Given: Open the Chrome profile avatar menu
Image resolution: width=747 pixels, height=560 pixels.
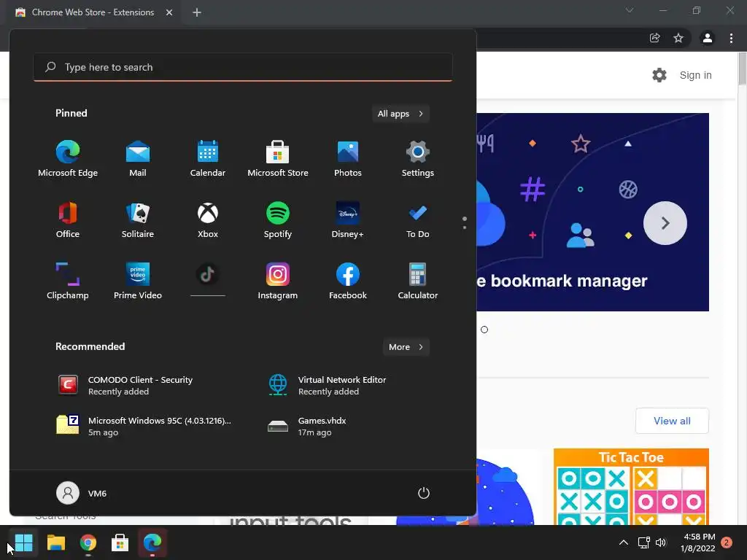Looking at the screenshot, I should 708,38.
